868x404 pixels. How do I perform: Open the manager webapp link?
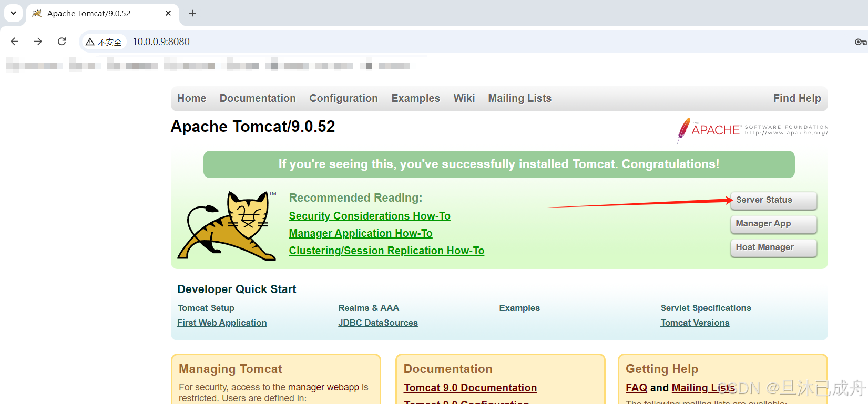tap(323, 387)
